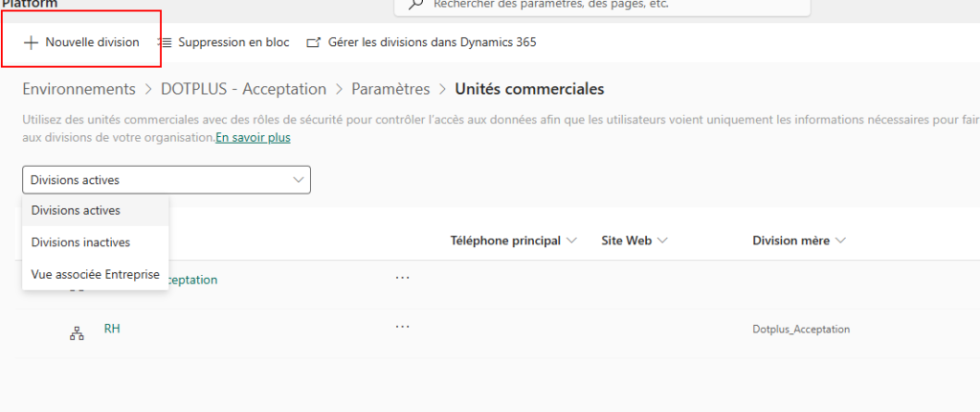
Task: Click the Suppression en bloc list icon
Action: (166, 43)
